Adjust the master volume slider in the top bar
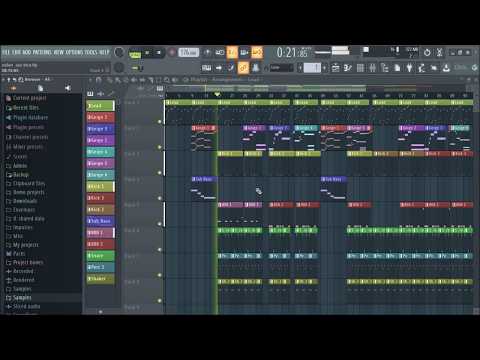 (x=323, y=52)
